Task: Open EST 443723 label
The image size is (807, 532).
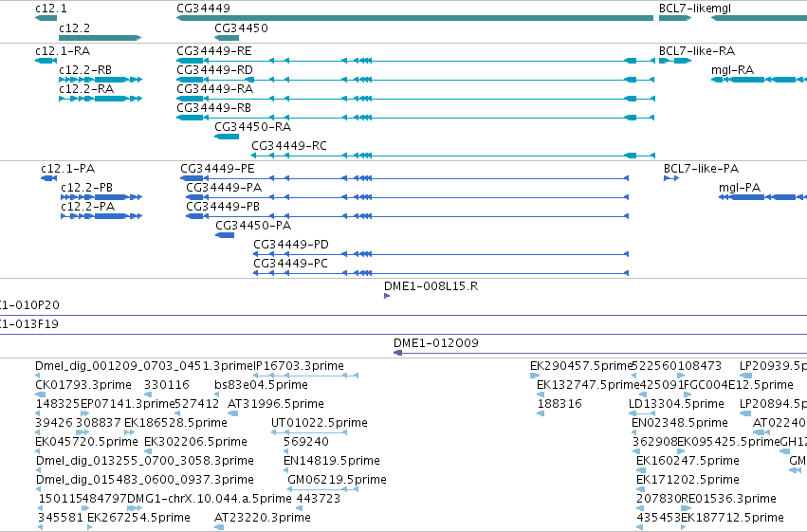Action: (318, 499)
